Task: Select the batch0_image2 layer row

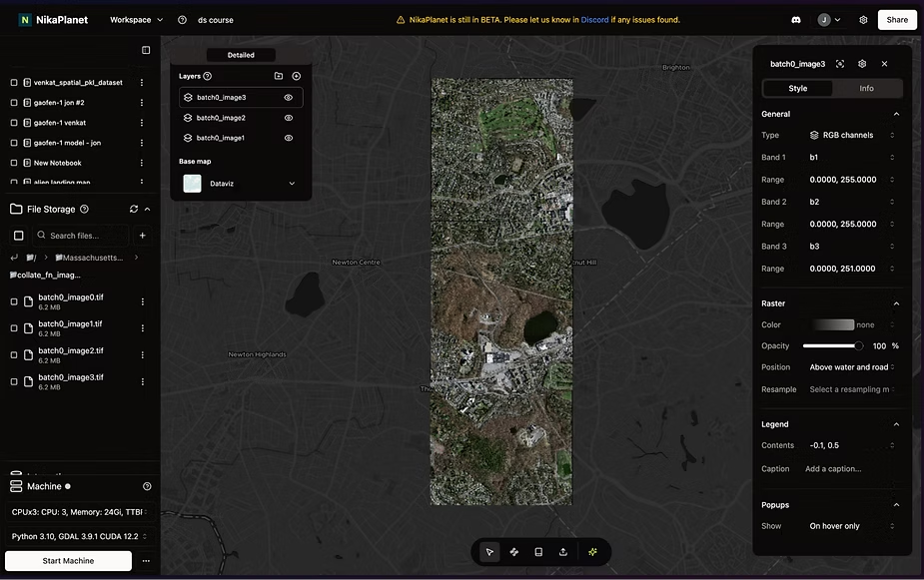Action: click(x=241, y=118)
